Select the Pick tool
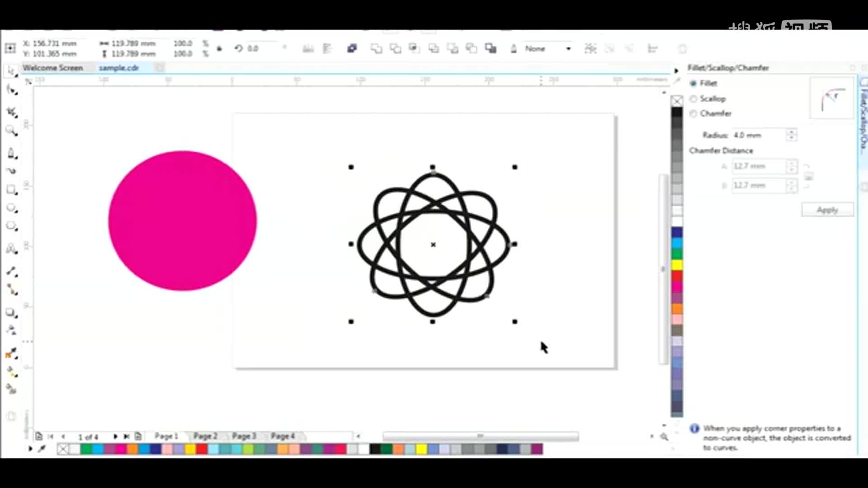This screenshot has height=488, width=868. pos(11,70)
